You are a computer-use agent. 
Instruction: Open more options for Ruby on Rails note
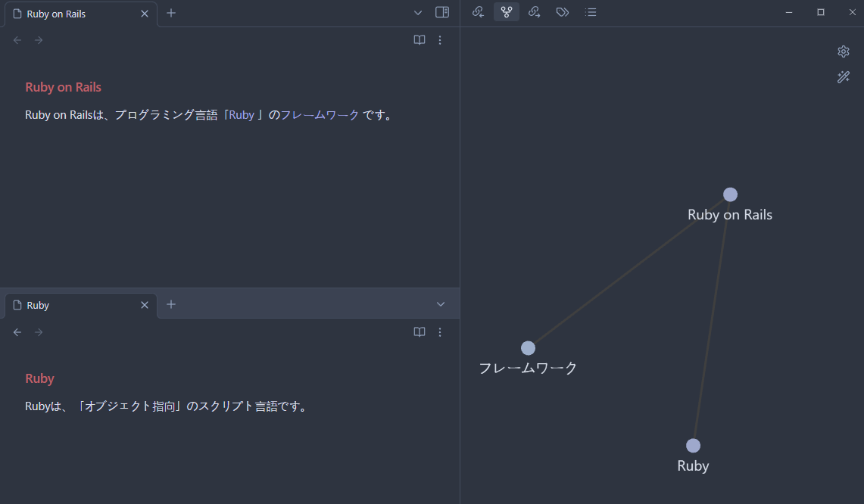pos(440,40)
